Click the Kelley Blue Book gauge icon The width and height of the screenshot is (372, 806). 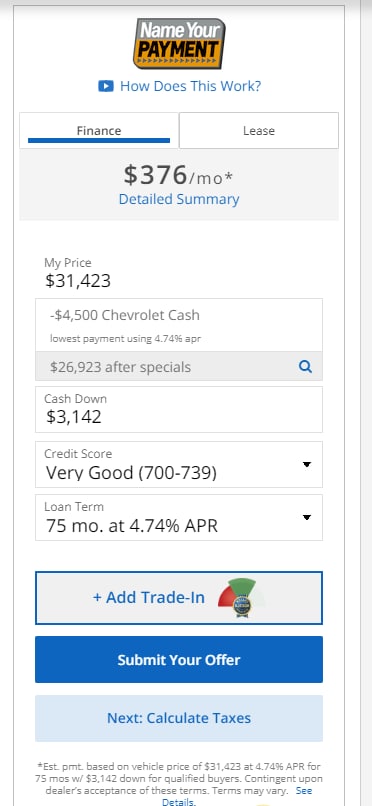coord(241,598)
